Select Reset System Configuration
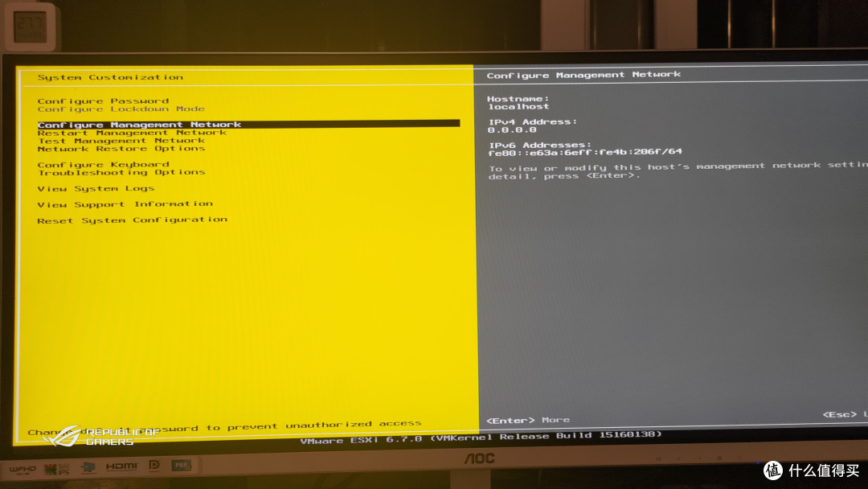 point(132,220)
